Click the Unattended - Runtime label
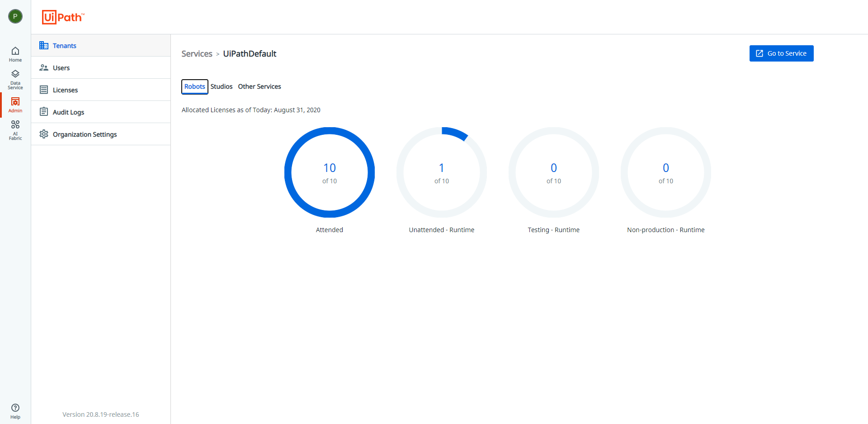868x424 pixels. [442, 230]
